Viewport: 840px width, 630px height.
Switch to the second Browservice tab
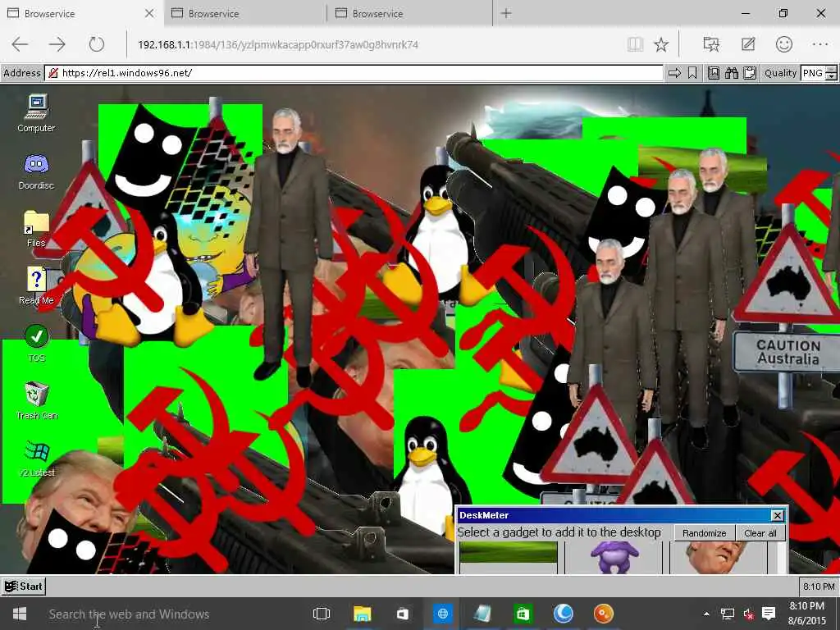click(x=244, y=13)
